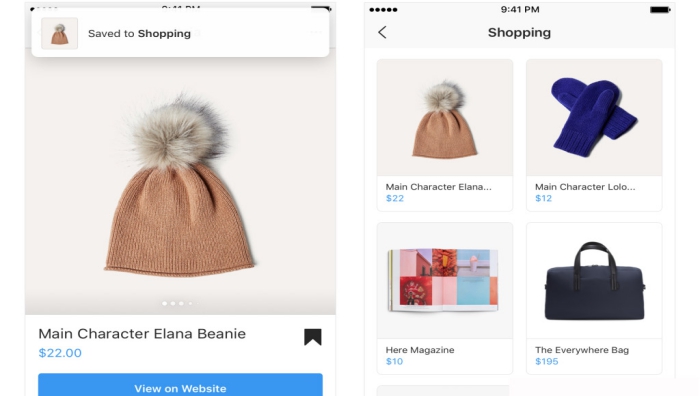
Task: Open the Main Character Elana beanie card image
Action: tap(445, 118)
